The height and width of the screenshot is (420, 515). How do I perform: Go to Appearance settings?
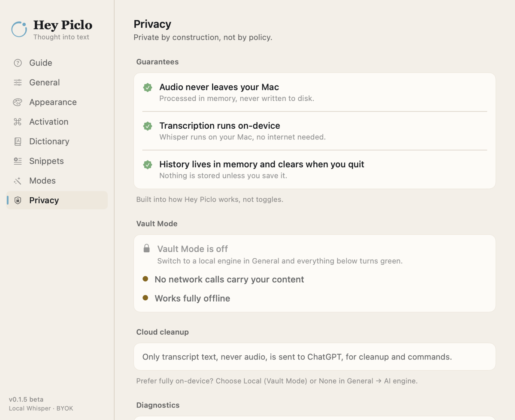[x=57, y=102]
